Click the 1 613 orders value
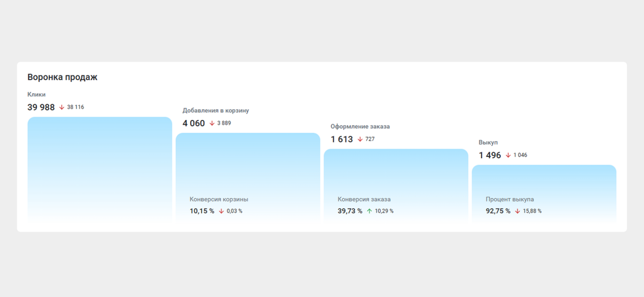Viewport: 644px width, 297px height. pyautogui.click(x=342, y=139)
